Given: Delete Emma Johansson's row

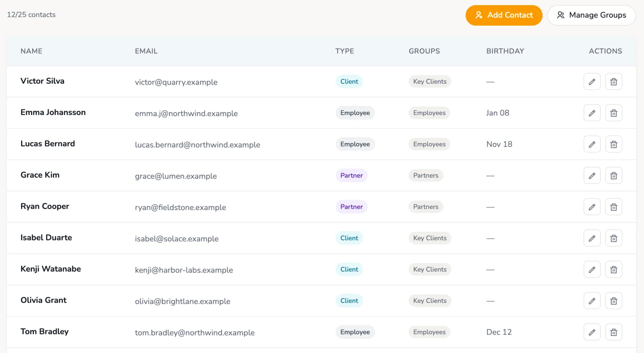Looking at the screenshot, I should [x=614, y=113].
